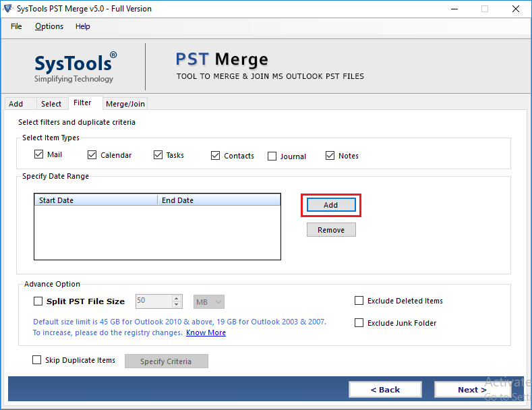Minimize the PST Merge window
Image resolution: width=532 pixels, height=410 pixels.
pos(454,9)
